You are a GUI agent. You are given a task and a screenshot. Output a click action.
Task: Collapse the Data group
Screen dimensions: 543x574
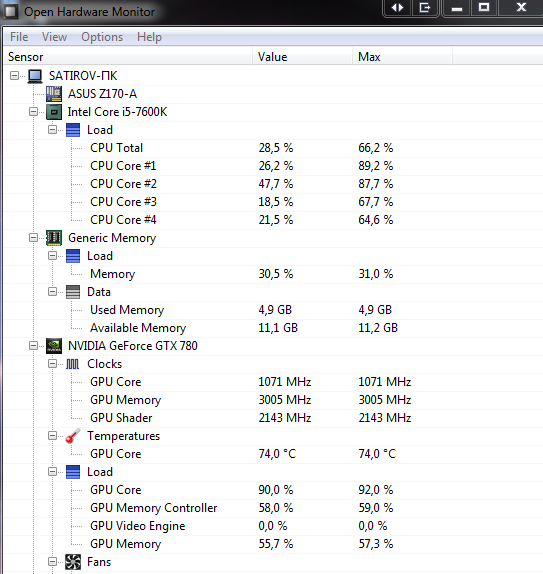52,292
